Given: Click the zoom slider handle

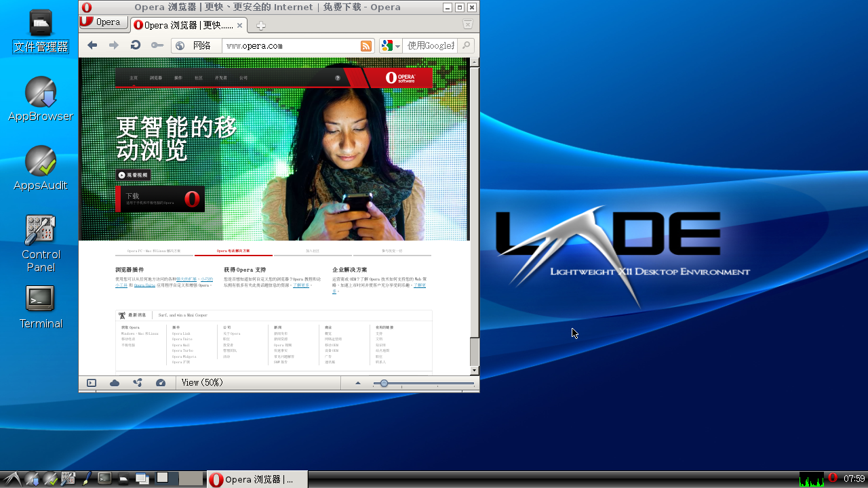Looking at the screenshot, I should 384,383.
